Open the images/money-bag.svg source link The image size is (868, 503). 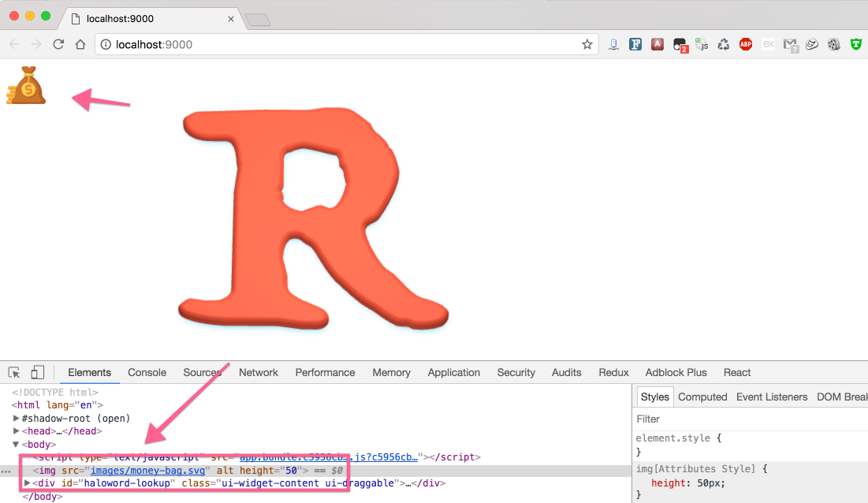coord(147,471)
